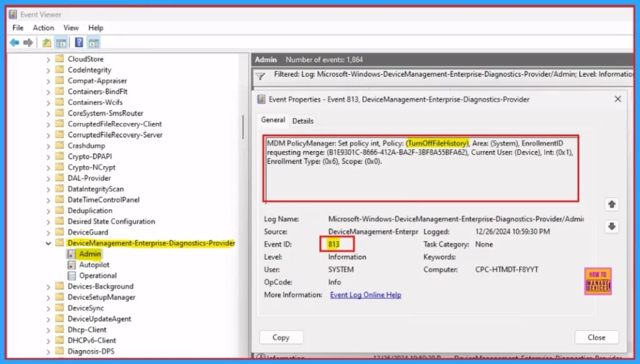Select the Crypto-NCrypt folder

click(91, 167)
